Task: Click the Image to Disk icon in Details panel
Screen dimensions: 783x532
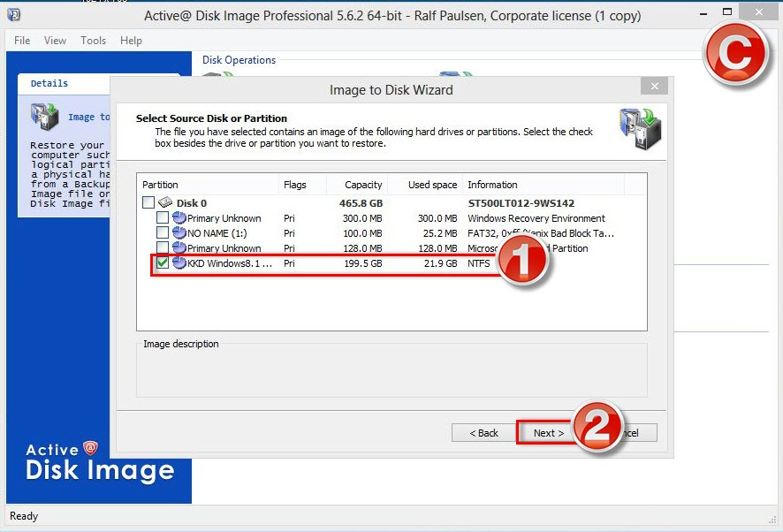Action: [x=45, y=117]
